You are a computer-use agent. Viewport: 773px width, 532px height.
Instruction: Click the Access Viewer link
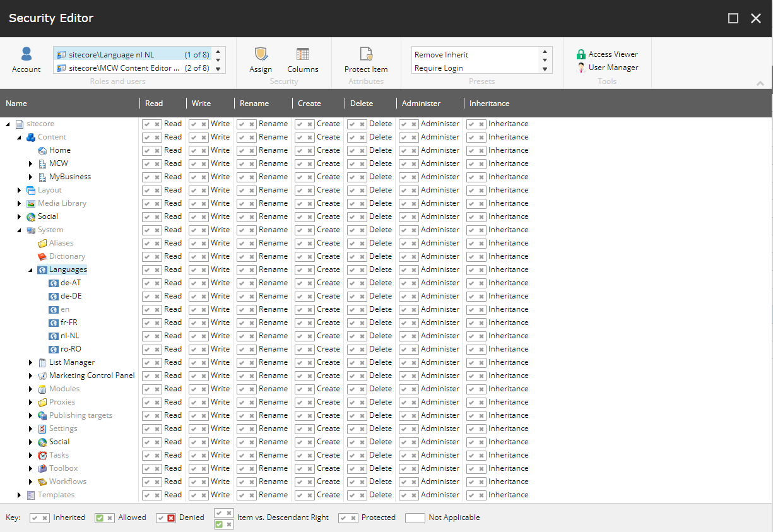tap(613, 54)
